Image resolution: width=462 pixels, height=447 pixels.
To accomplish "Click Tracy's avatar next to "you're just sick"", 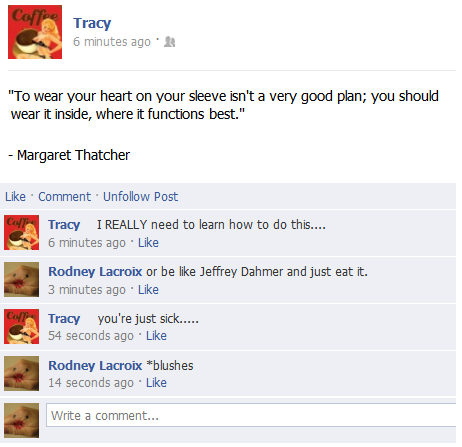I will 22,326.
